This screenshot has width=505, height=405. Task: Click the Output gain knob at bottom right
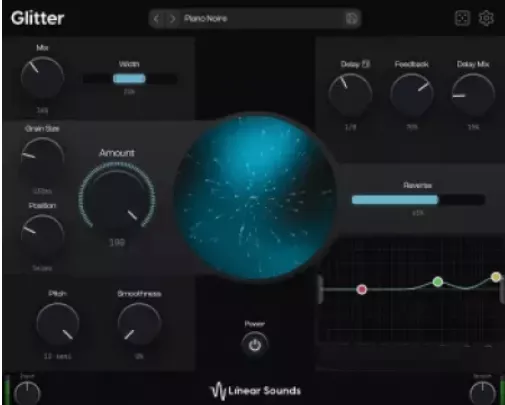tap(482, 393)
